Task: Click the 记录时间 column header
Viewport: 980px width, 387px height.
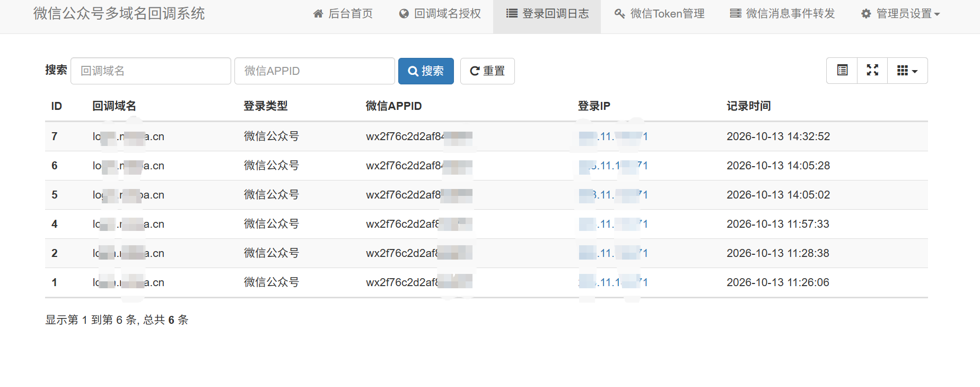Action: (748, 106)
